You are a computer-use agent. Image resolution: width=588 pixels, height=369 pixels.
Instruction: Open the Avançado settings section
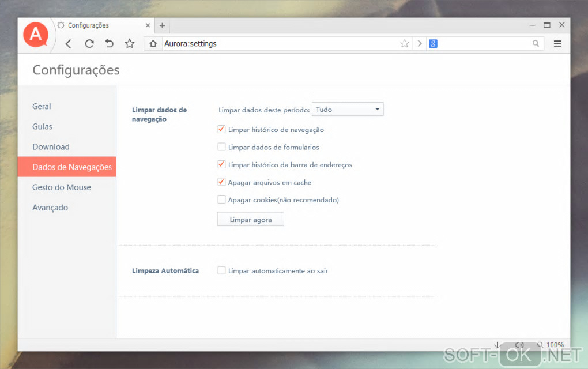pyautogui.click(x=50, y=208)
